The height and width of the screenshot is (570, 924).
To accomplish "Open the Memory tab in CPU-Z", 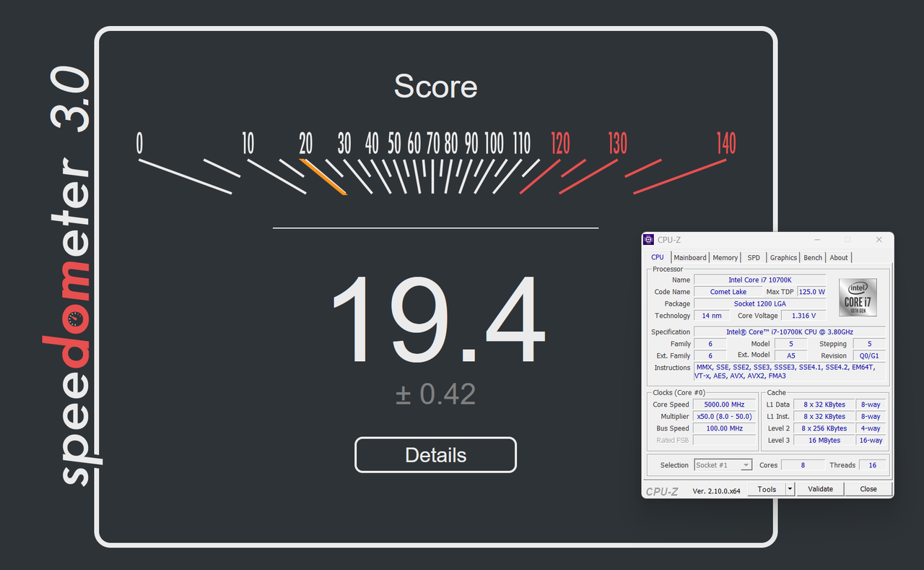I will (x=725, y=258).
